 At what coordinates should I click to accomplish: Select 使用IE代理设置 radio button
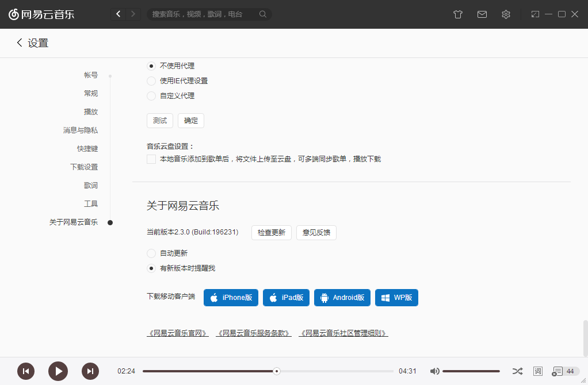click(151, 81)
